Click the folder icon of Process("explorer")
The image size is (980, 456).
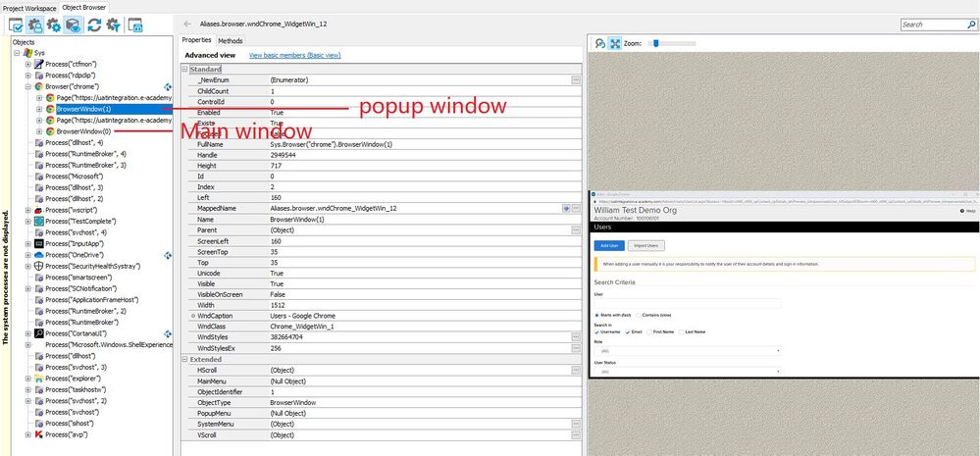39,379
